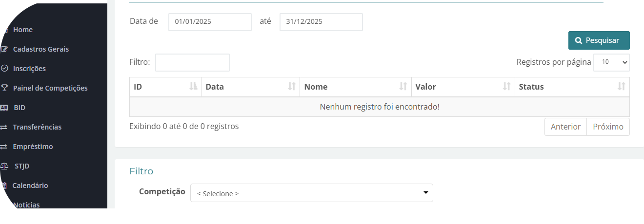Click the trophy icon for Painel de Competições
This screenshot has height=224, width=644.
(x=4, y=88)
